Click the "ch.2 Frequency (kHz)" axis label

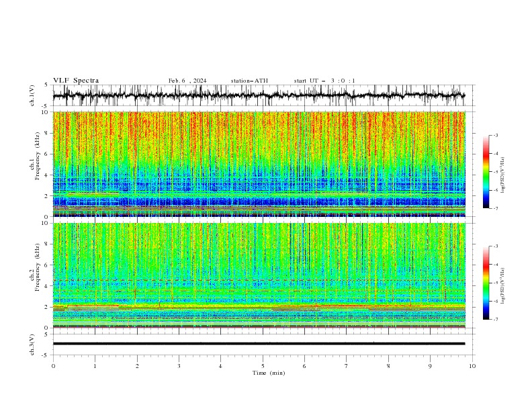point(34,267)
